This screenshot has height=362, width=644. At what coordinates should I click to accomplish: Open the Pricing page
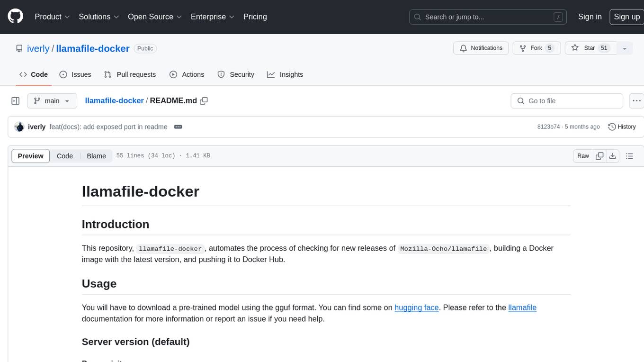255,17
